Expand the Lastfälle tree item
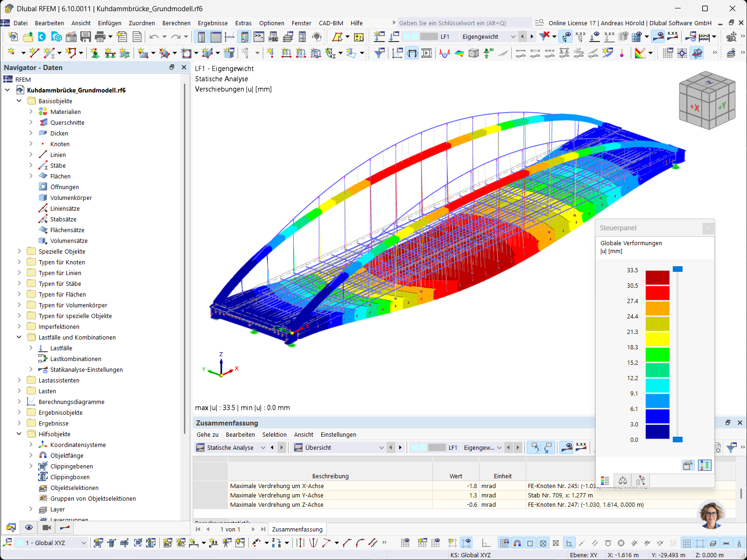 click(32, 348)
